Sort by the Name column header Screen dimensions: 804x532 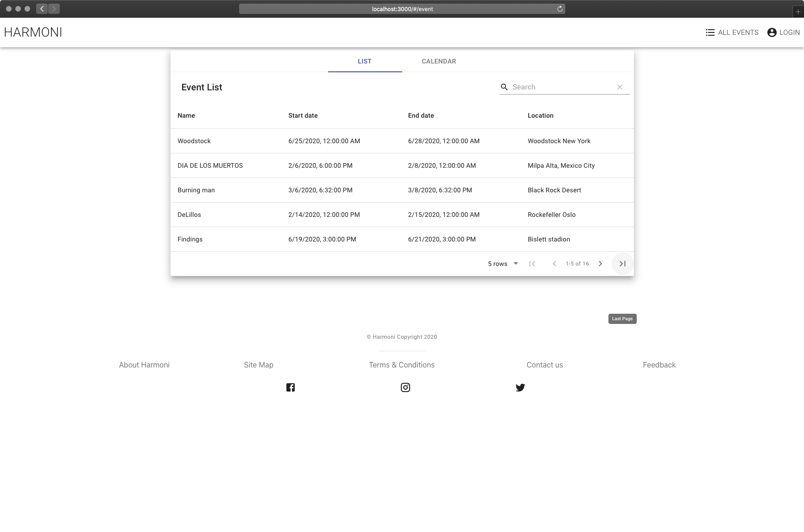point(186,116)
